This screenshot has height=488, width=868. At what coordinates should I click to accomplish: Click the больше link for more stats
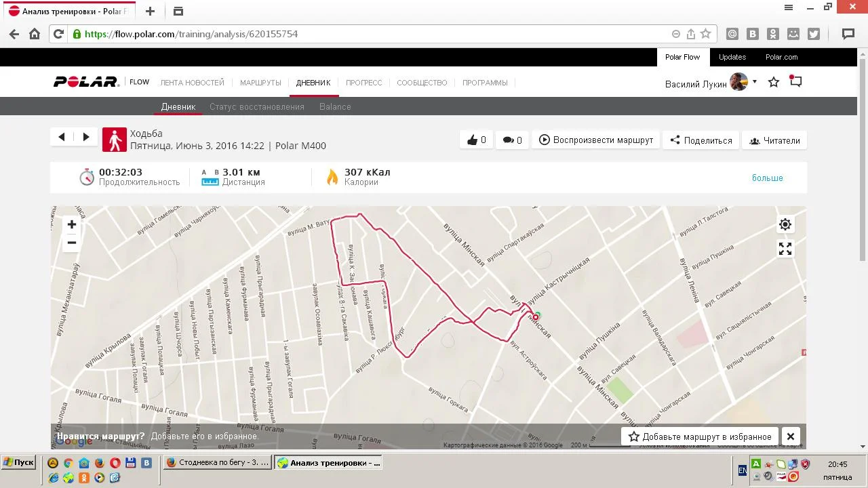pos(768,178)
